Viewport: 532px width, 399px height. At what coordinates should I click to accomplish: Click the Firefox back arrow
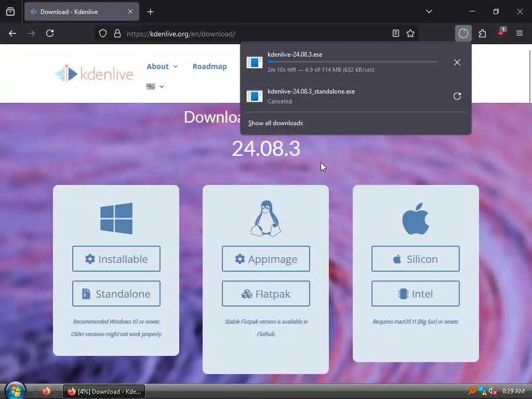pyautogui.click(x=12, y=33)
